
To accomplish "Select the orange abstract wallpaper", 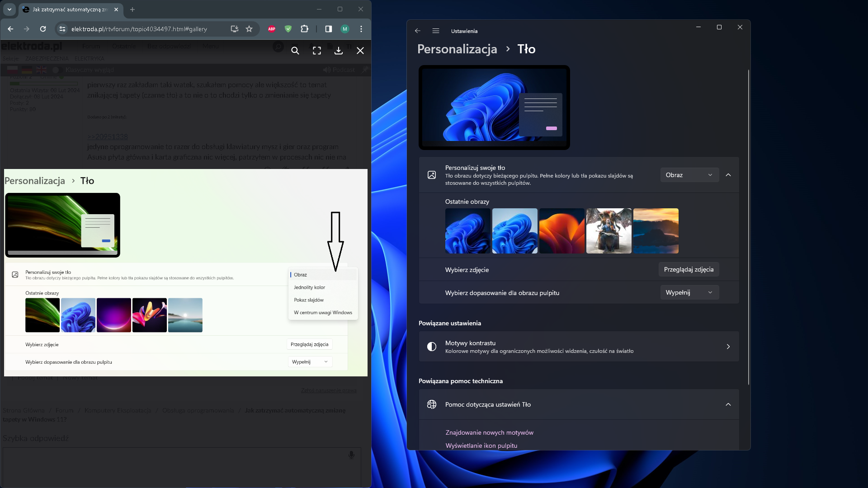I will 562,231.
